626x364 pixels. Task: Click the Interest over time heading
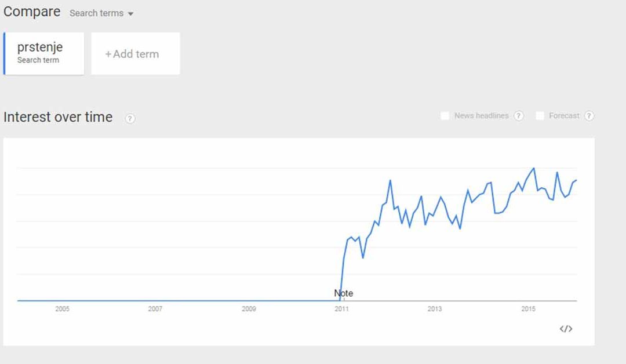(58, 117)
